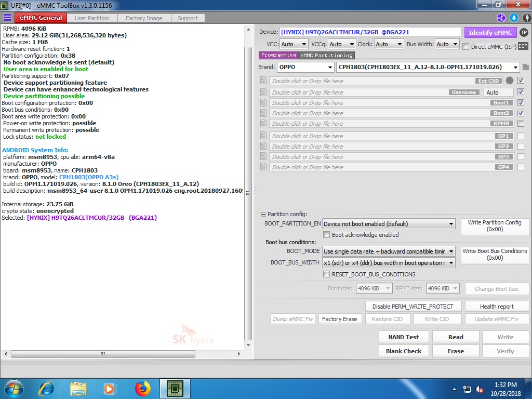Click the TP round icon
Screen dimensions: 532x399
coord(524,33)
